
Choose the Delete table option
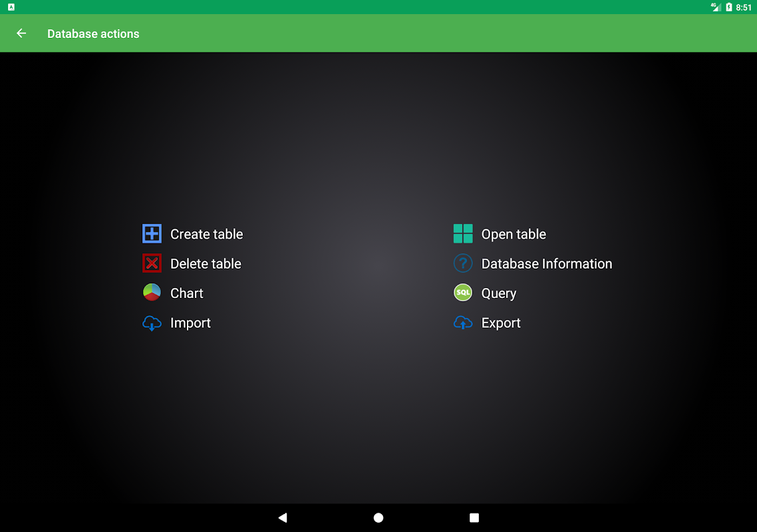click(x=206, y=263)
